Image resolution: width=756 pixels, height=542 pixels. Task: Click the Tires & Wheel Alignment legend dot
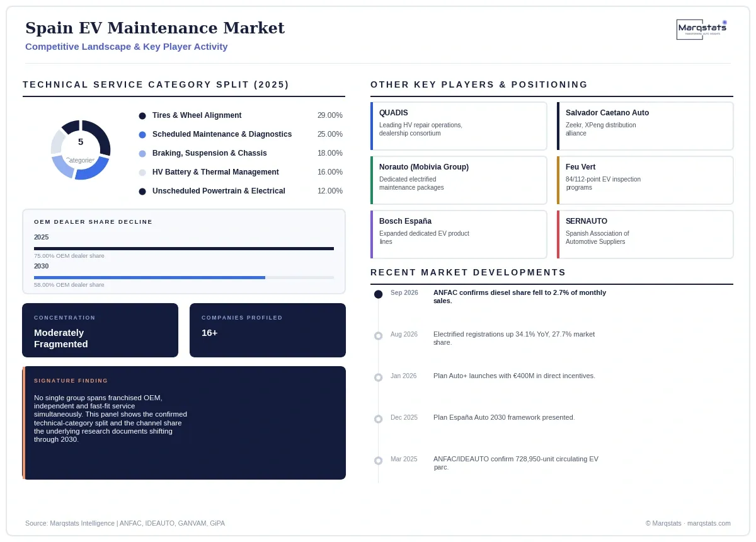pos(142,116)
